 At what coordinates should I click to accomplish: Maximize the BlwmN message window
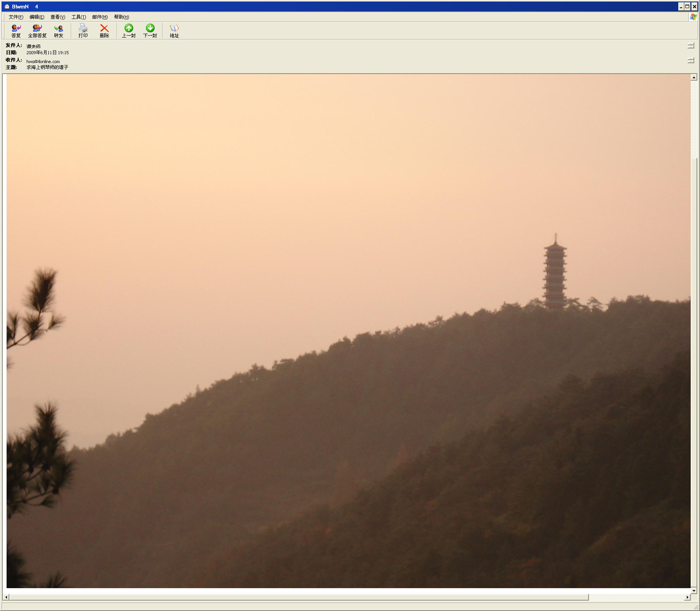(687, 7)
